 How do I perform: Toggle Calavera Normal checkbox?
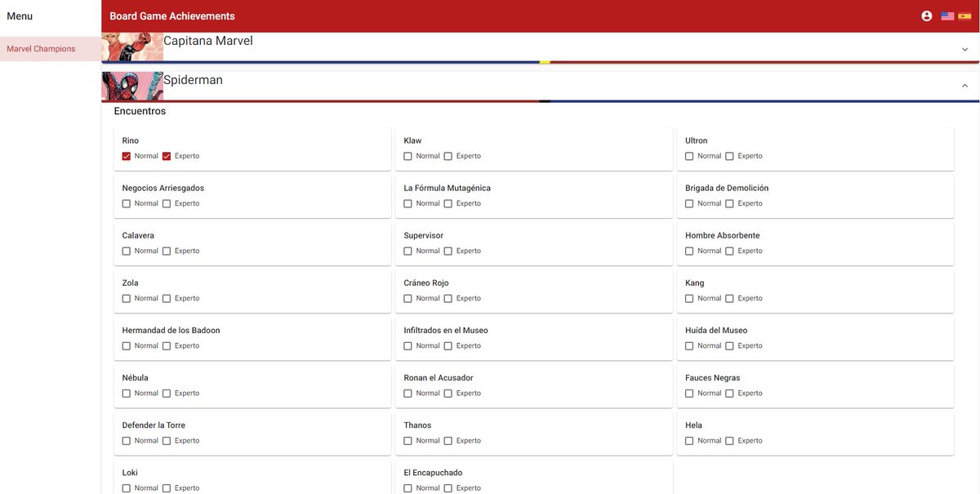point(127,251)
